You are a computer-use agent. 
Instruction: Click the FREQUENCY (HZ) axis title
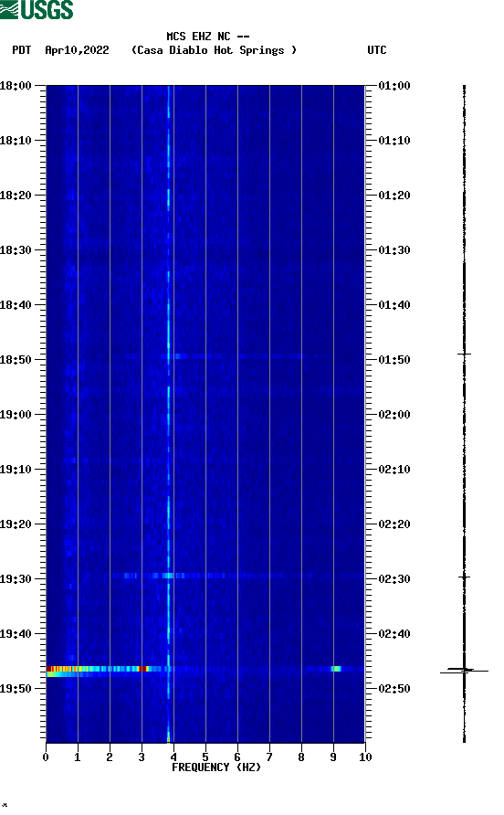[x=216, y=767]
